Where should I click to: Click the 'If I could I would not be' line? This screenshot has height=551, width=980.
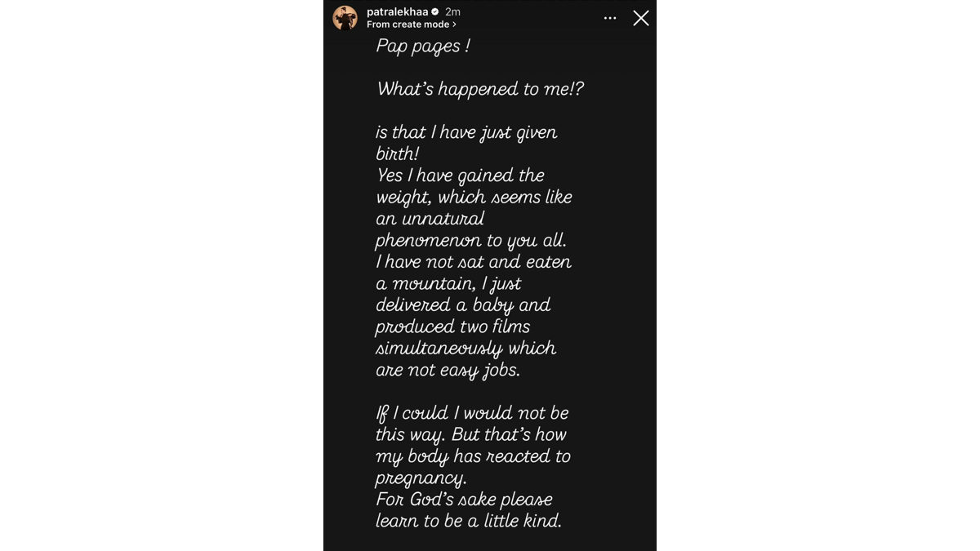(472, 413)
